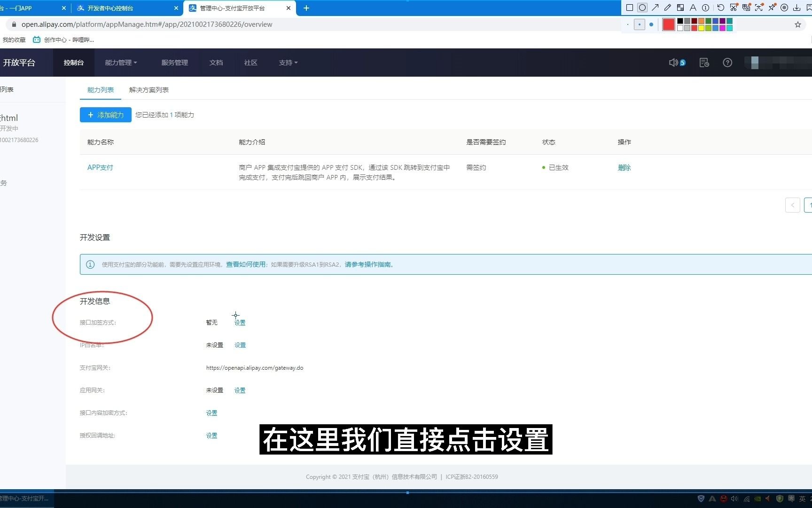Click the numbered step marker tool
This screenshot has height=508, width=812.
click(x=705, y=8)
